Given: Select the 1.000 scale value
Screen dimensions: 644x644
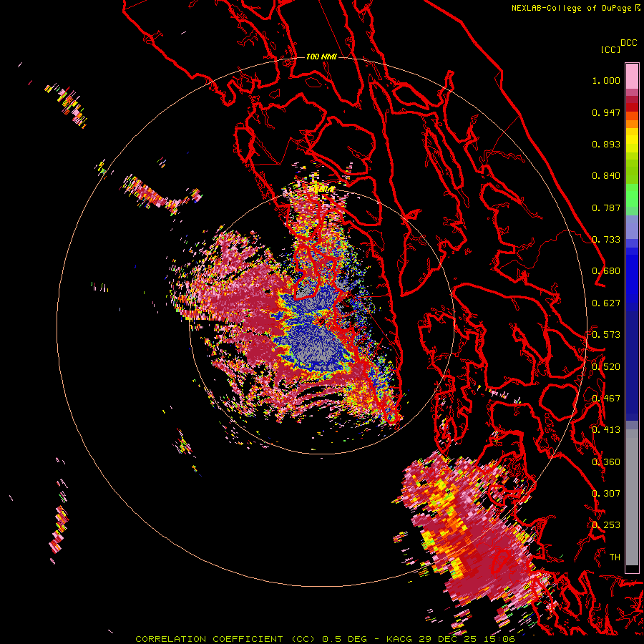Looking at the screenshot, I should pos(606,80).
